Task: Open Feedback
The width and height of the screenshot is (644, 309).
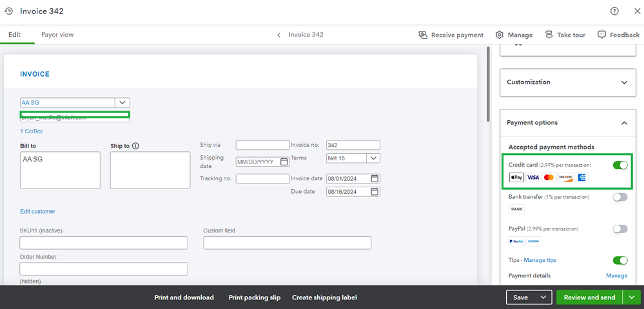Action: (x=618, y=35)
